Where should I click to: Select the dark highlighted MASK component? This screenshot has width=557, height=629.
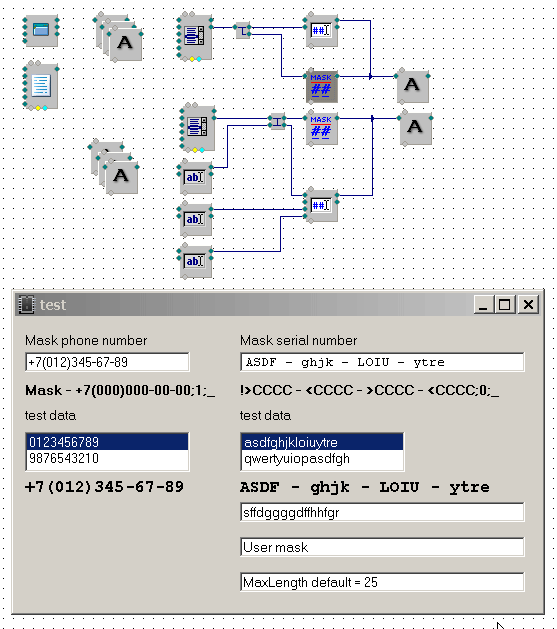point(321,86)
